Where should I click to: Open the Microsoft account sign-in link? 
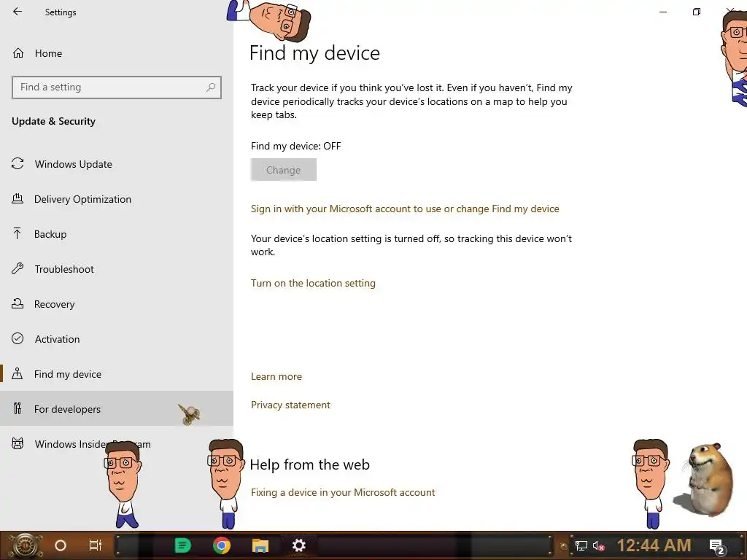pos(405,209)
